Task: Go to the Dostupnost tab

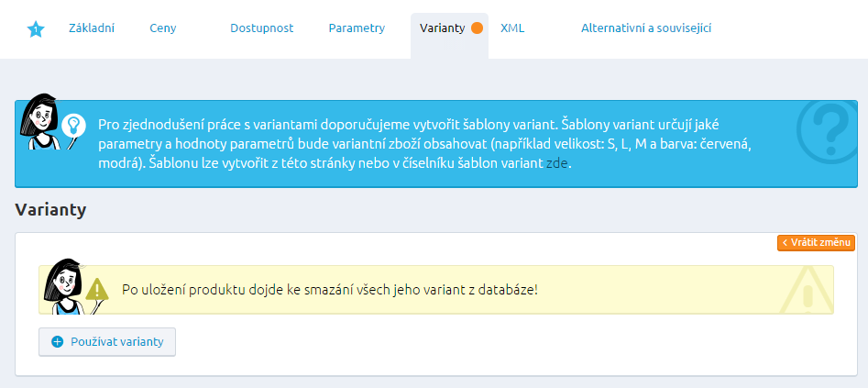Action: pos(261,28)
